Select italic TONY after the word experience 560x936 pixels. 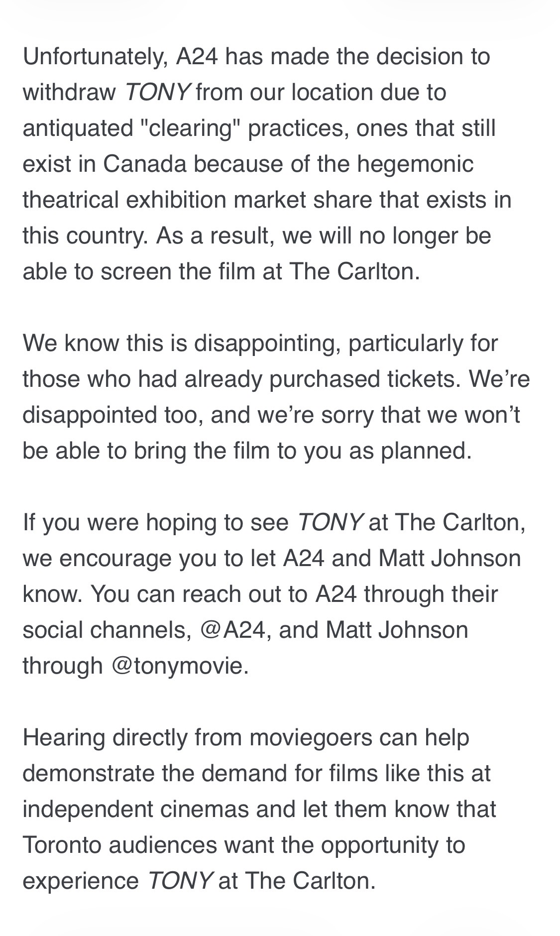click(180, 881)
